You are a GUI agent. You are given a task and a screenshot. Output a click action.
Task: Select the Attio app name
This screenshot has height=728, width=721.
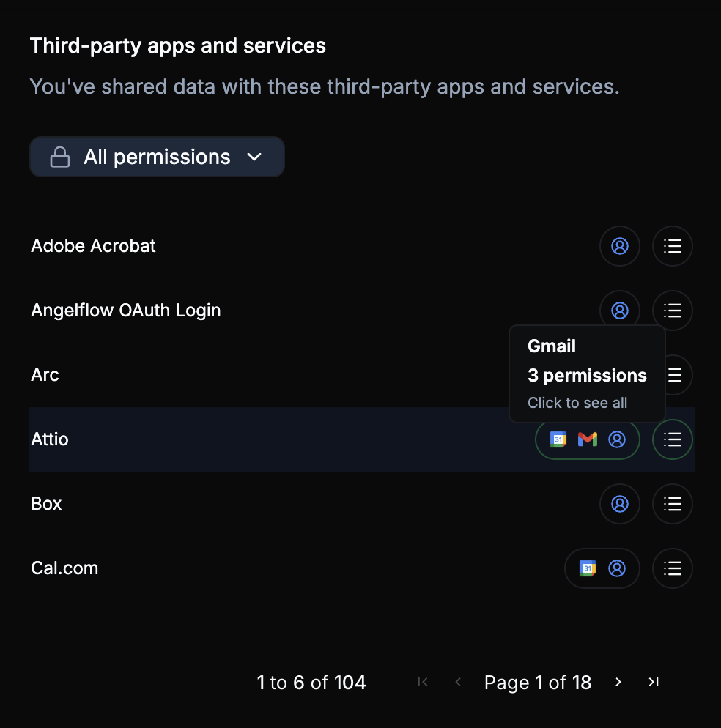click(50, 439)
